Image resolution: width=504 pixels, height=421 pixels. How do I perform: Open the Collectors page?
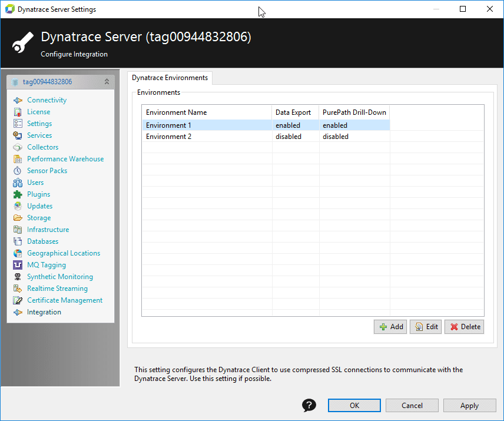click(43, 147)
